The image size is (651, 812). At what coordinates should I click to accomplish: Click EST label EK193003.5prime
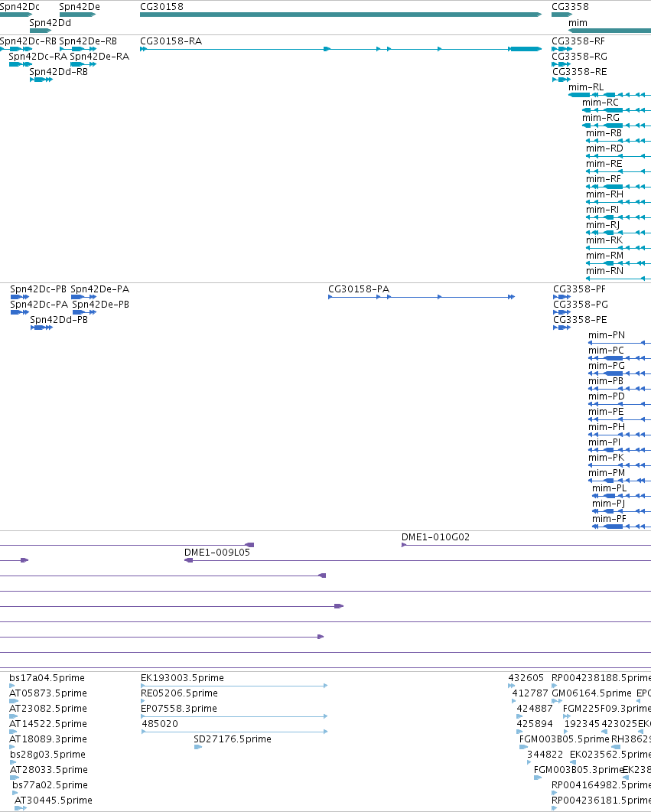pos(182,678)
